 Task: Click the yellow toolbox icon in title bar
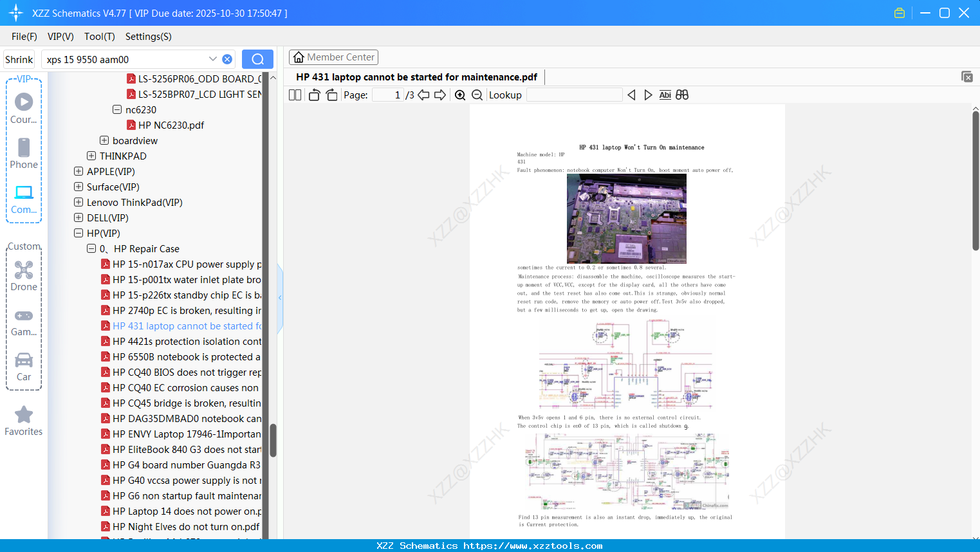click(x=900, y=13)
